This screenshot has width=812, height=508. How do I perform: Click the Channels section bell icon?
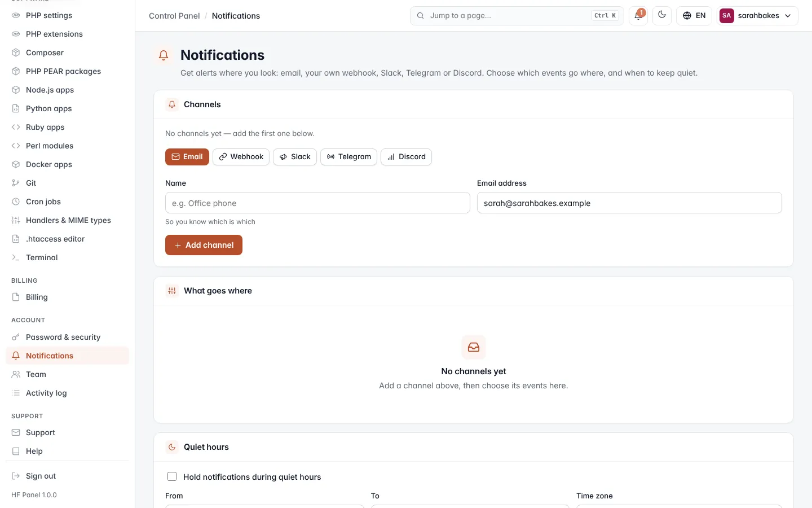point(172,104)
